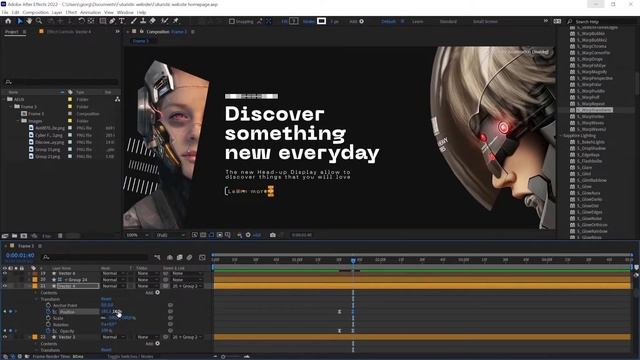Click the Home icon in the toolbar
Screen dimensions: 640x360
pyautogui.click(x=8, y=21)
